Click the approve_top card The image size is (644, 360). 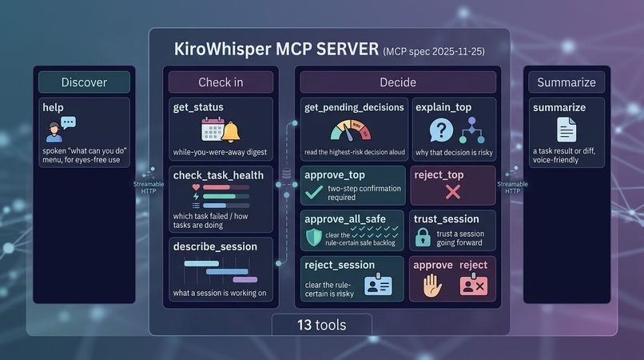353,186
